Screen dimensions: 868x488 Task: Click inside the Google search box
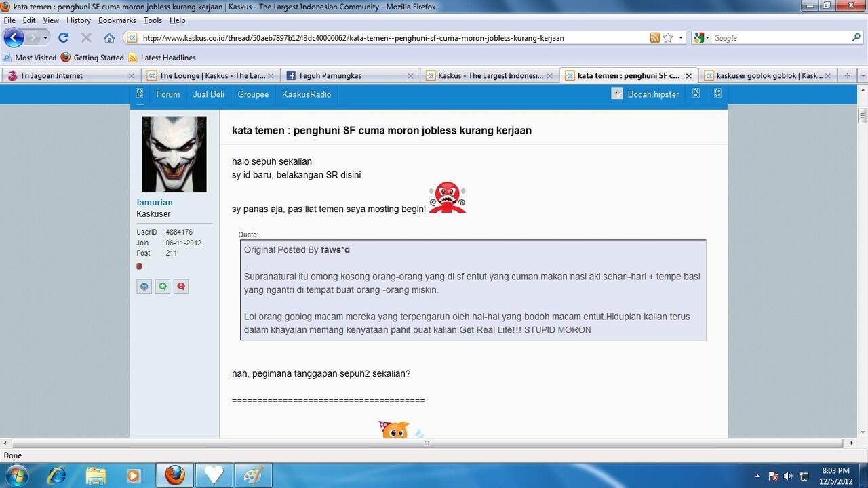coord(780,38)
